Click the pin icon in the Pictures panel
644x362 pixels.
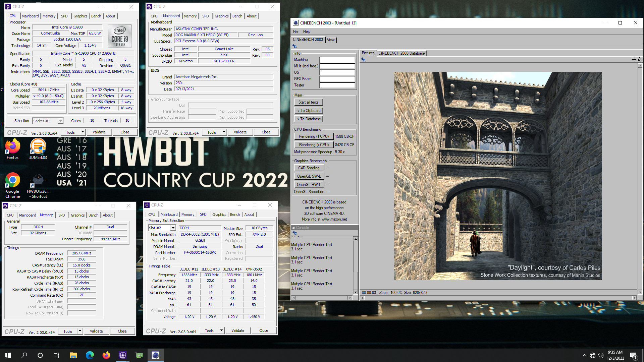tap(363, 60)
